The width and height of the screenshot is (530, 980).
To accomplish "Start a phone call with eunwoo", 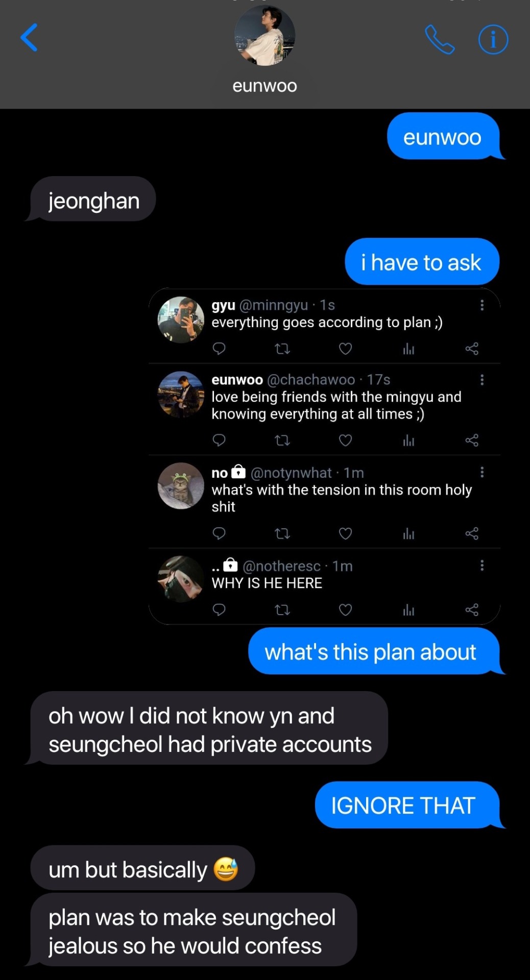I will 439,39.
